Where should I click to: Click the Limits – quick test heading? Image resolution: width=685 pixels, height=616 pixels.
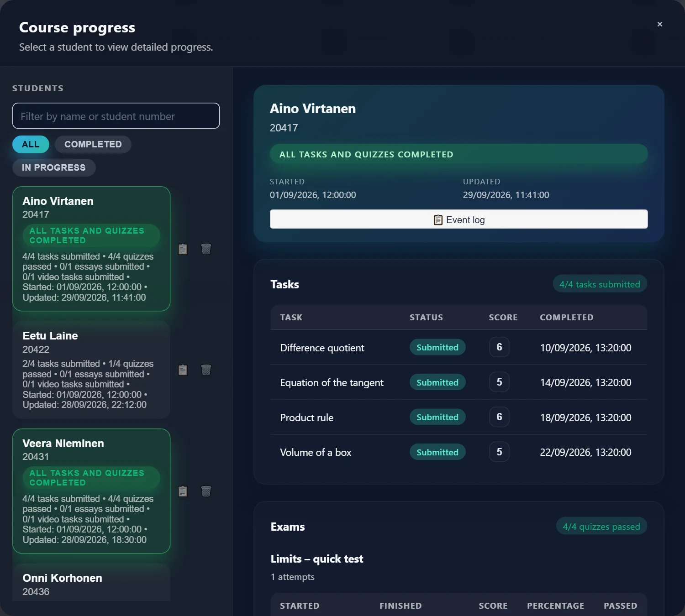pos(316,559)
